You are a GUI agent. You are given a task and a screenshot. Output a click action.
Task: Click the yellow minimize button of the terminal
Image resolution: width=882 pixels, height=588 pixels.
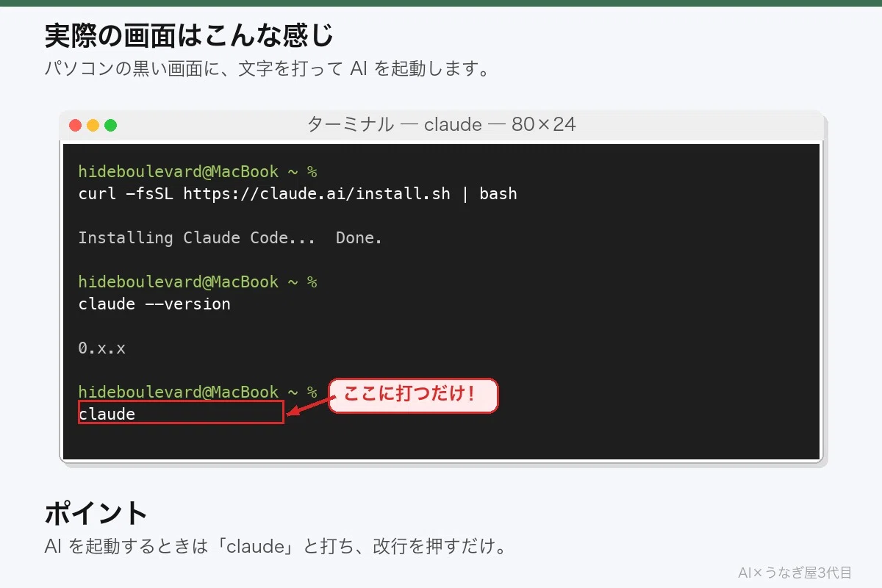tap(93, 126)
